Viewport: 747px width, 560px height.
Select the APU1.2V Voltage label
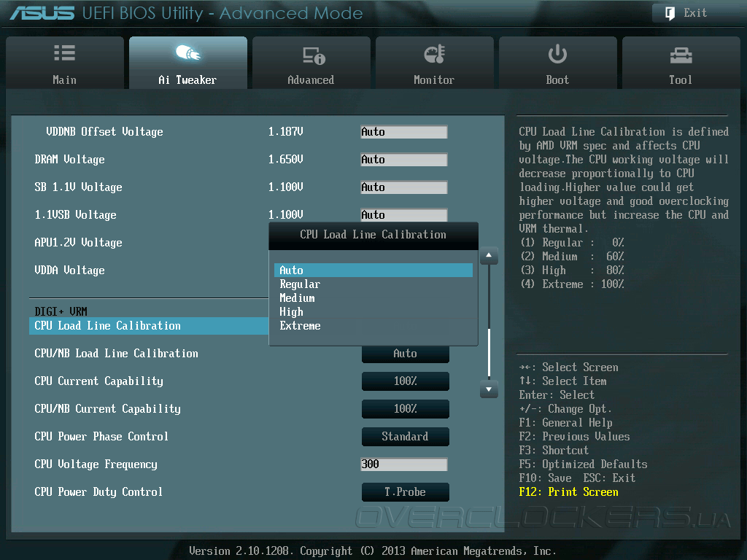coord(78,243)
